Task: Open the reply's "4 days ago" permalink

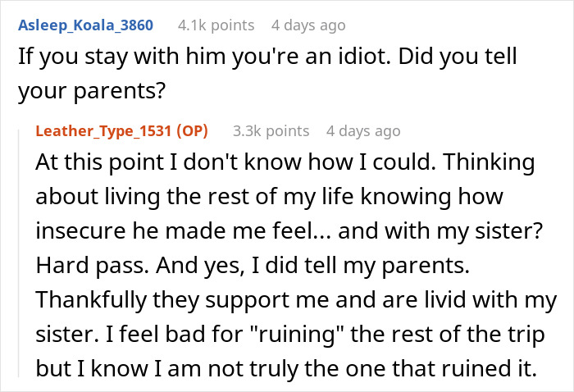Action: [x=363, y=131]
